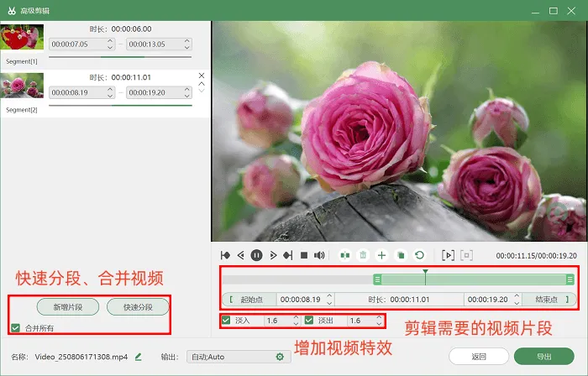The image size is (588, 376).
Task: Decrease Segment[1] end time 00:00:13.05
Action: tap(186, 47)
